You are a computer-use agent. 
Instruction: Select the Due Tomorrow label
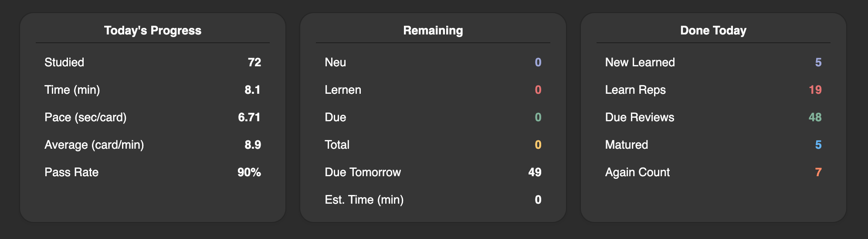click(x=363, y=172)
